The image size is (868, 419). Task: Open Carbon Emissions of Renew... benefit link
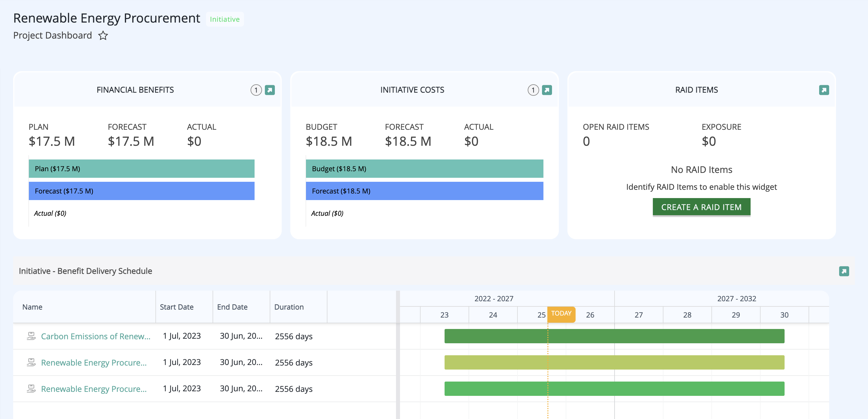click(x=96, y=336)
